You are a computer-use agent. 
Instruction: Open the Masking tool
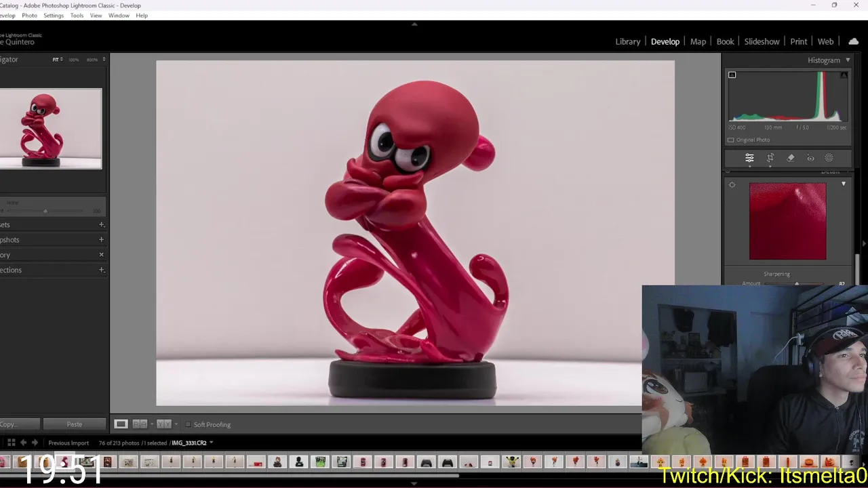click(x=829, y=158)
